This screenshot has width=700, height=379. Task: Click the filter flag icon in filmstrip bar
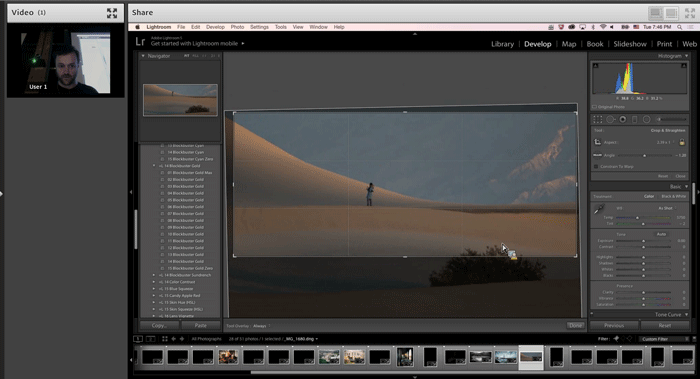pos(616,339)
